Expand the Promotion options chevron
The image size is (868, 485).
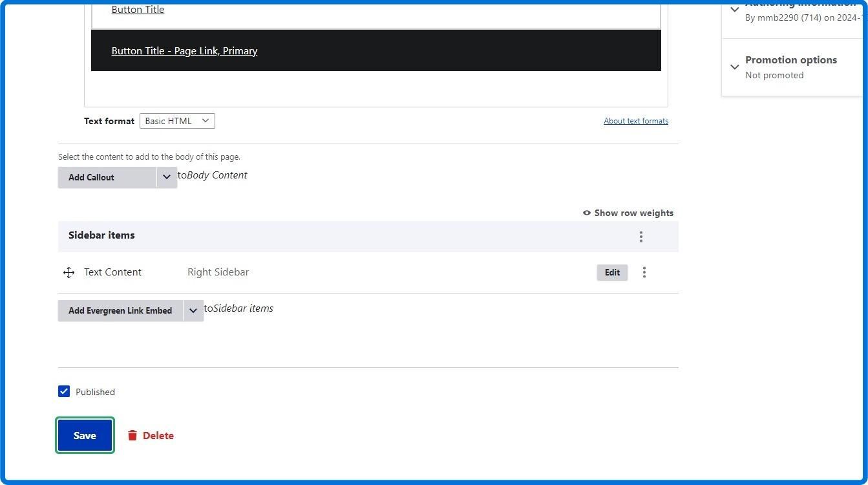click(x=735, y=67)
